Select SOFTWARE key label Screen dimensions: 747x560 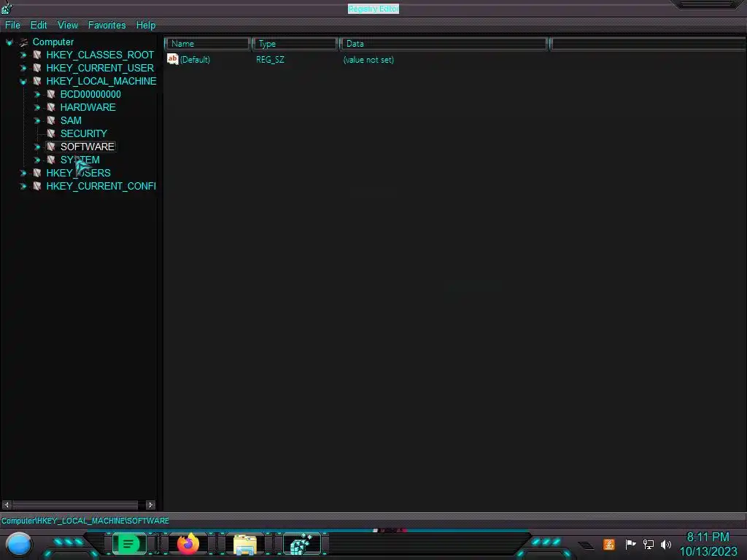[88, 147]
